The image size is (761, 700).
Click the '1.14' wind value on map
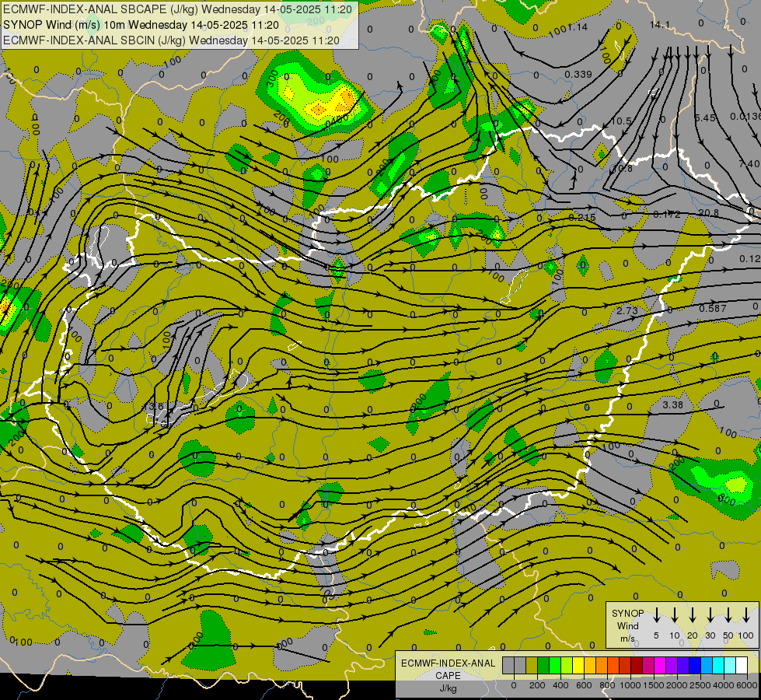click(x=578, y=27)
